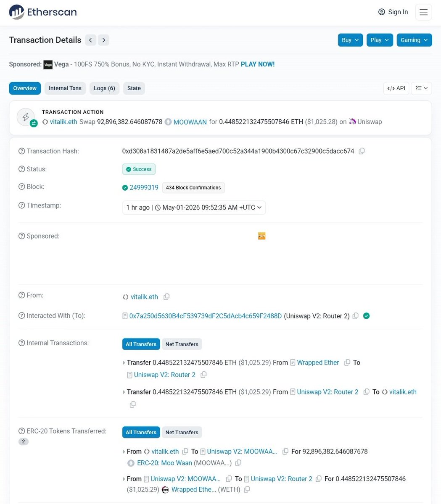
Task: Open vitalik.eth recipient in second internal transfer
Action: 403,392
